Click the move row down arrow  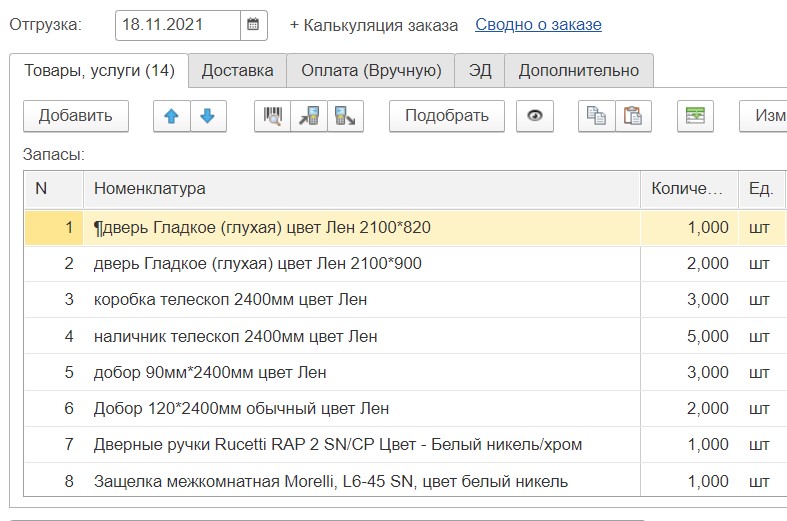click(x=207, y=116)
